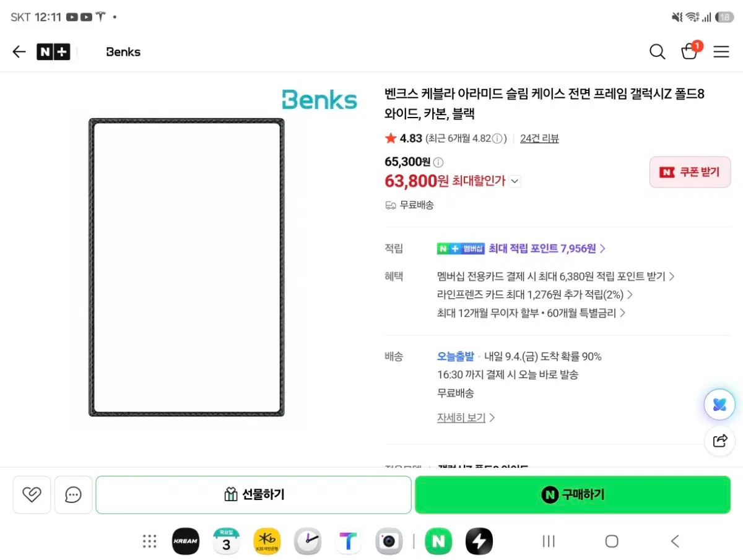The height and width of the screenshot is (560, 743).
Task: Show rating info beside 최근 6개월 4.82
Action: 497,139
